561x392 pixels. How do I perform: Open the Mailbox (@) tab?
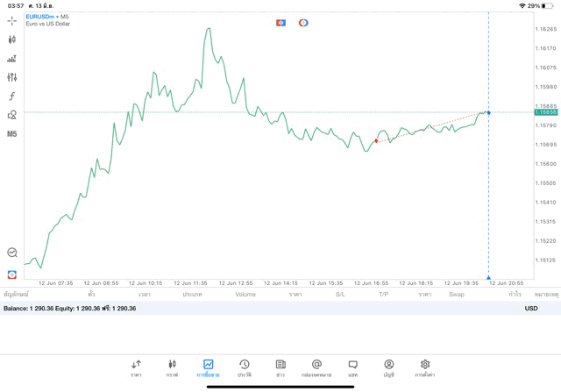coord(316,367)
